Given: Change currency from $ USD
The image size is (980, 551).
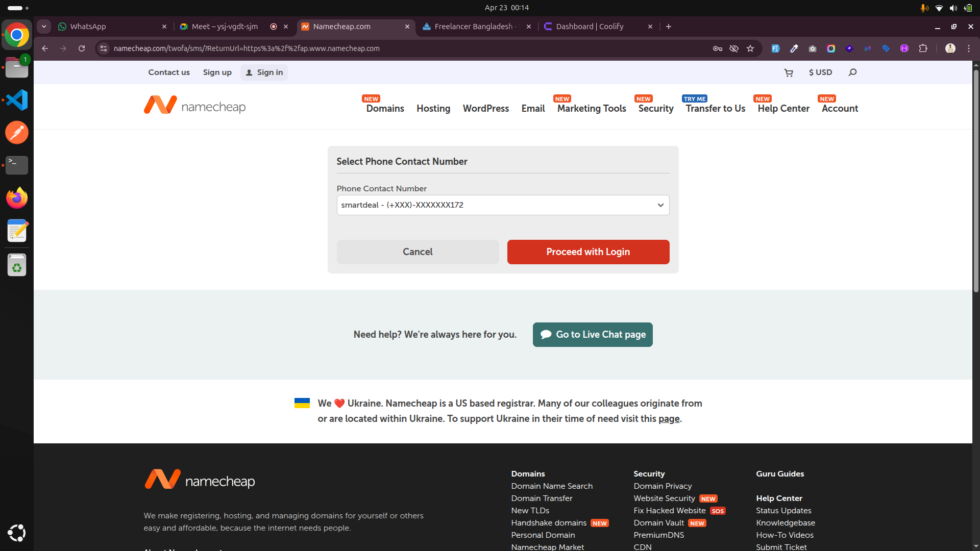Looking at the screenshot, I should [x=820, y=72].
